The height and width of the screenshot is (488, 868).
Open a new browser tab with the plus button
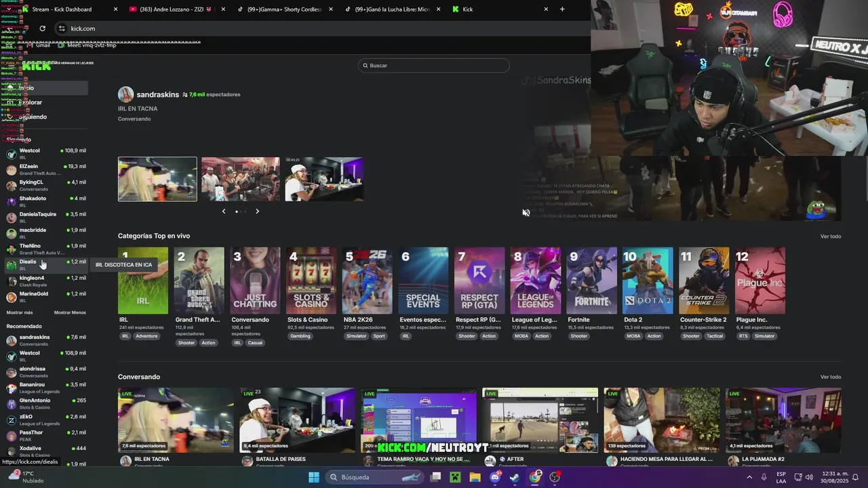(562, 9)
